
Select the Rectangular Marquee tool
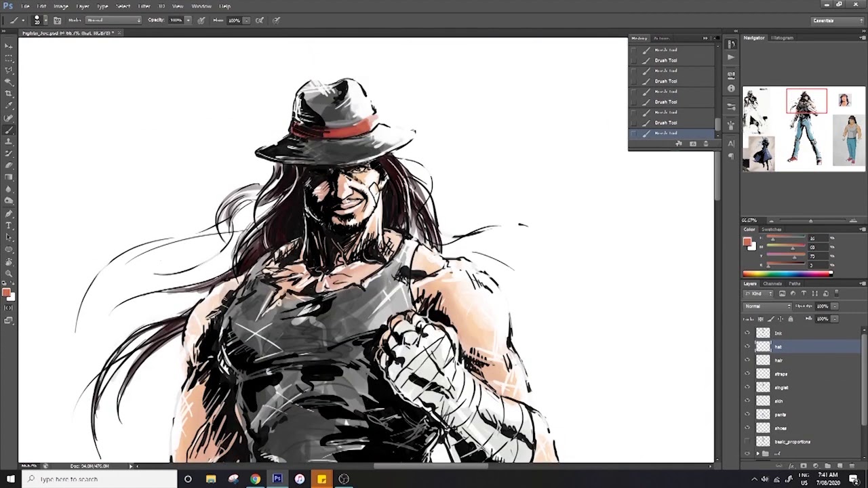pos(8,58)
